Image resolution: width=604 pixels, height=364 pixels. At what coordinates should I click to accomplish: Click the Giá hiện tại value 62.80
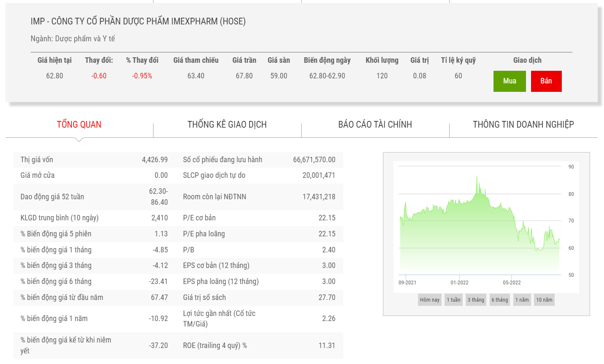point(54,76)
